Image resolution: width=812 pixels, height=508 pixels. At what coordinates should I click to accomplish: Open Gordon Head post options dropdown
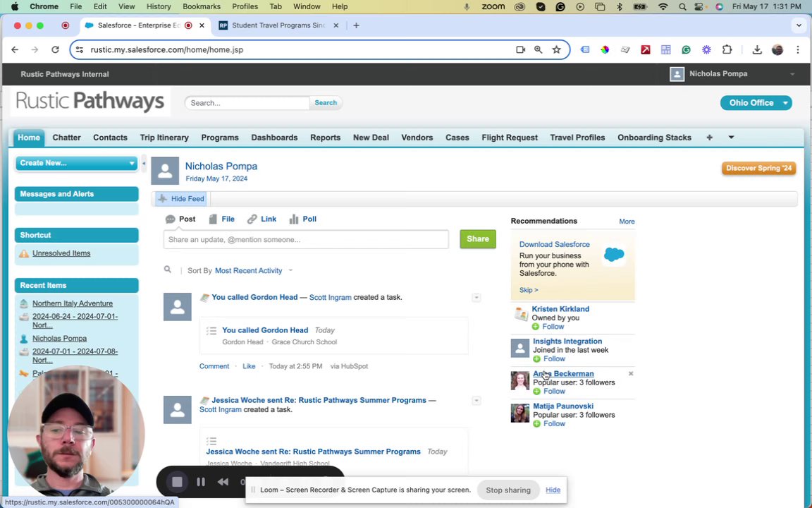pos(476,298)
